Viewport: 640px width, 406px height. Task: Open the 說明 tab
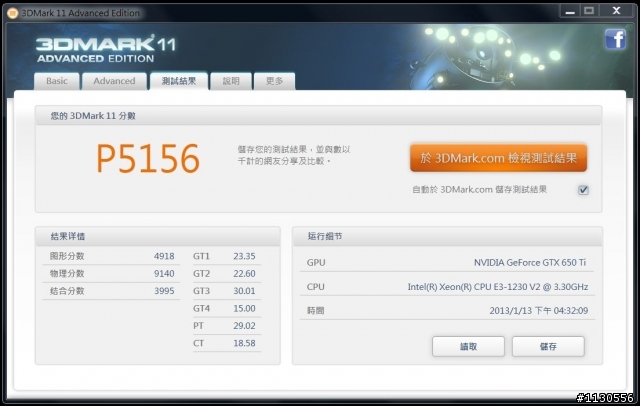pos(231,81)
